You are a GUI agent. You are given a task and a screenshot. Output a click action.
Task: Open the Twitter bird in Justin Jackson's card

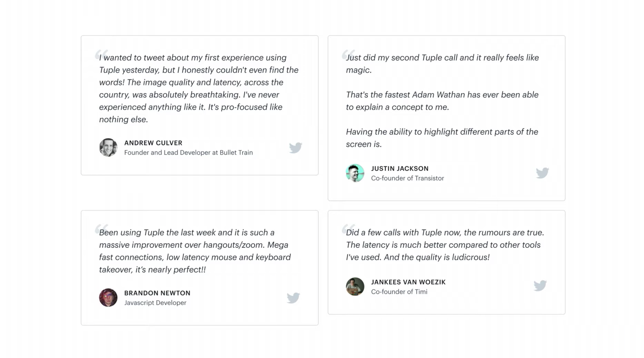(542, 173)
